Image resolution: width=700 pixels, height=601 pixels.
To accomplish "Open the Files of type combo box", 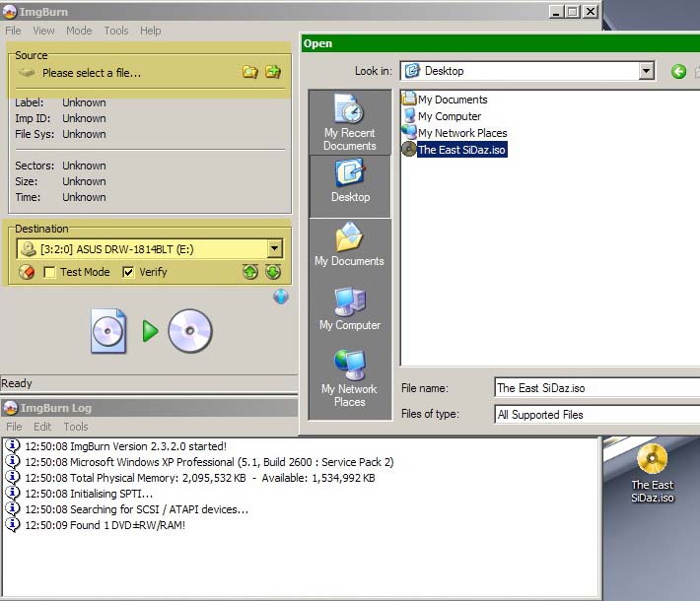I will [x=597, y=415].
